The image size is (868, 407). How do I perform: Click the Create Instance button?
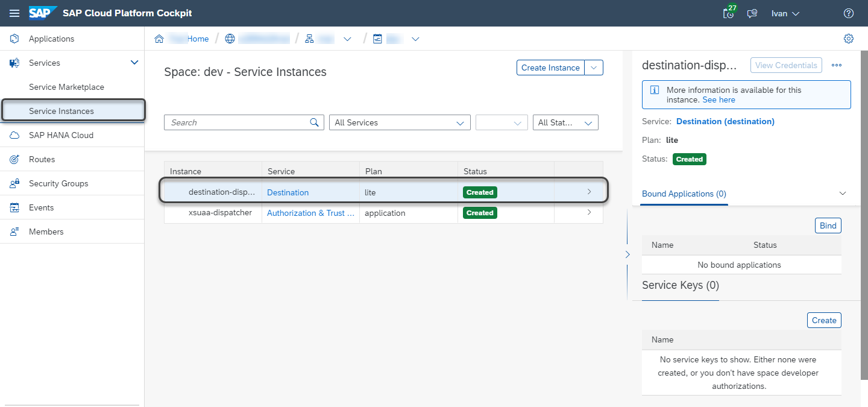[x=550, y=68]
